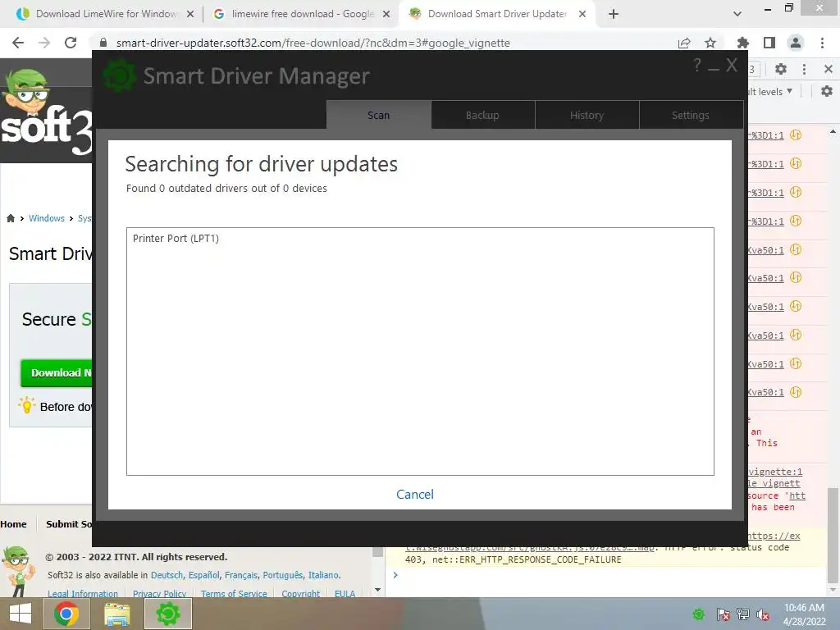Open Chrome from the taskbar
Viewport: 840px width, 630px height.
pyautogui.click(x=66, y=614)
